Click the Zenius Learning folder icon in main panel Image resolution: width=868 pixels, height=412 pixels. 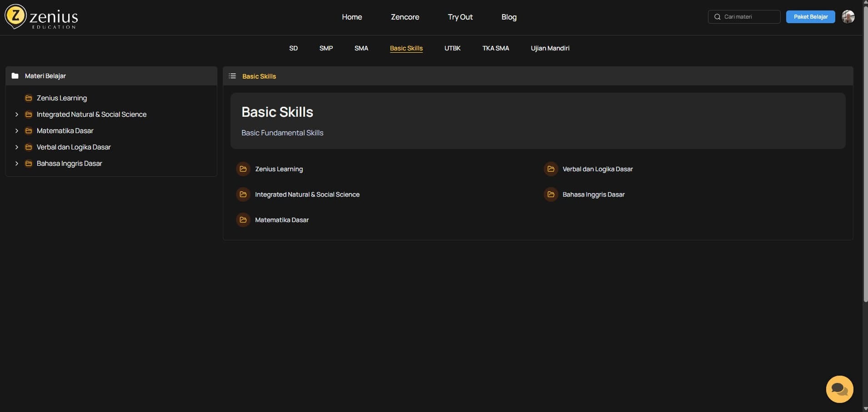click(x=243, y=169)
